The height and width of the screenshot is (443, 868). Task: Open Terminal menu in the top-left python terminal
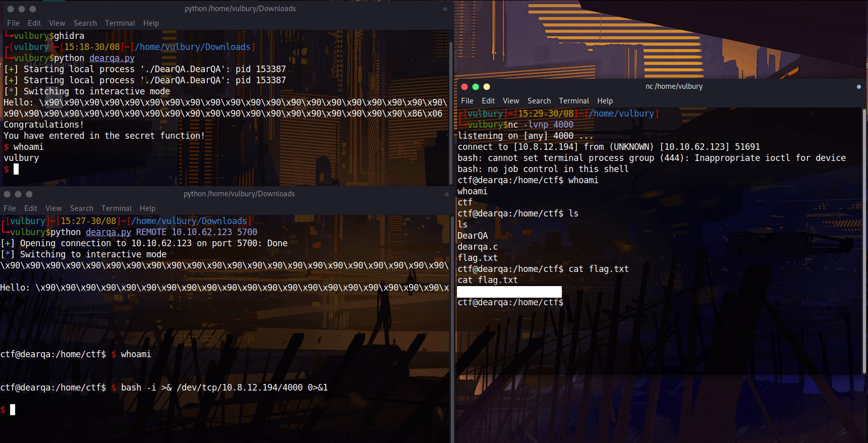pos(120,23)
